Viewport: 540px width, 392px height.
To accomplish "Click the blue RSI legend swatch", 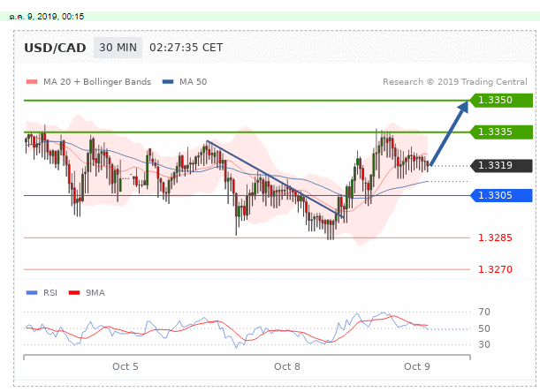I will pyautogui.click(x=32, y=293).
